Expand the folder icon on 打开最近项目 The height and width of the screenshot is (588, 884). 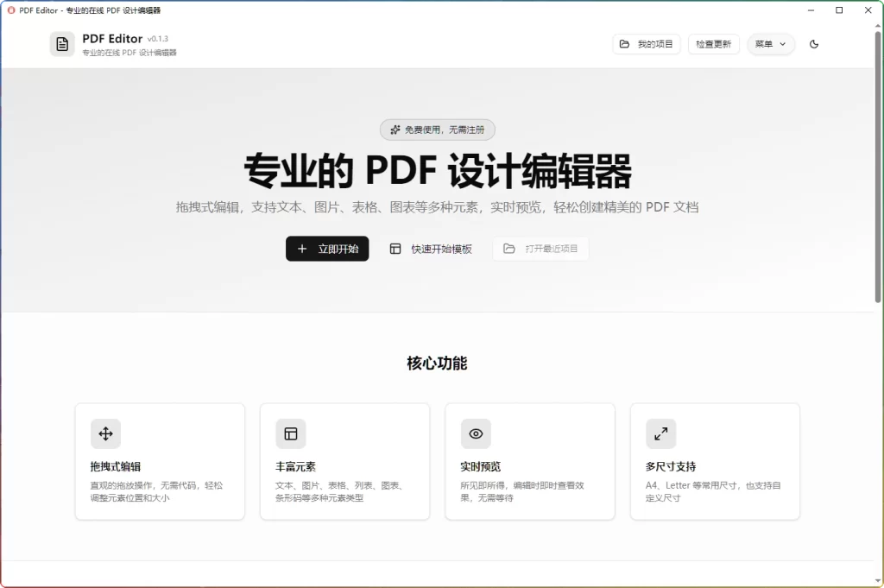pos(509,249)
